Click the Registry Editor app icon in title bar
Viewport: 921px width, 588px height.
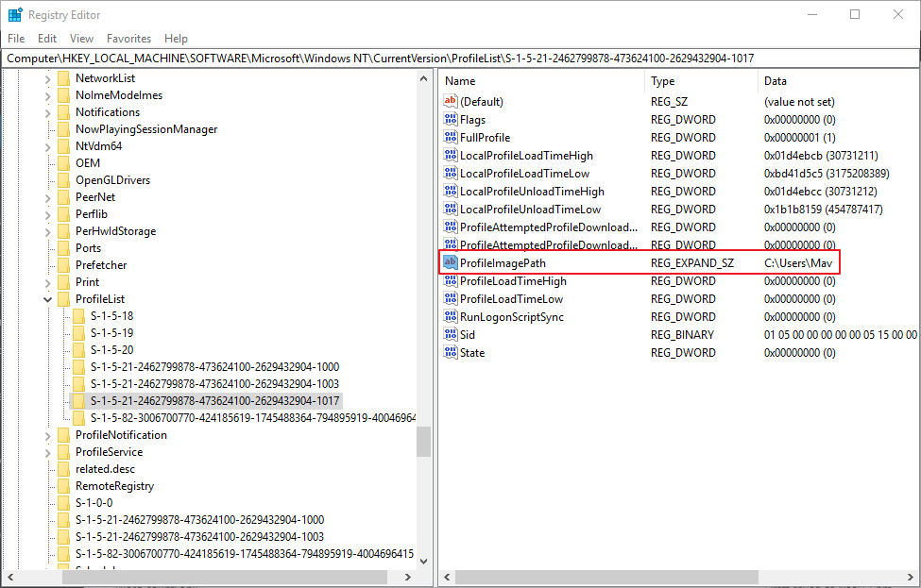pyautogui.click(x=15, y=15)
